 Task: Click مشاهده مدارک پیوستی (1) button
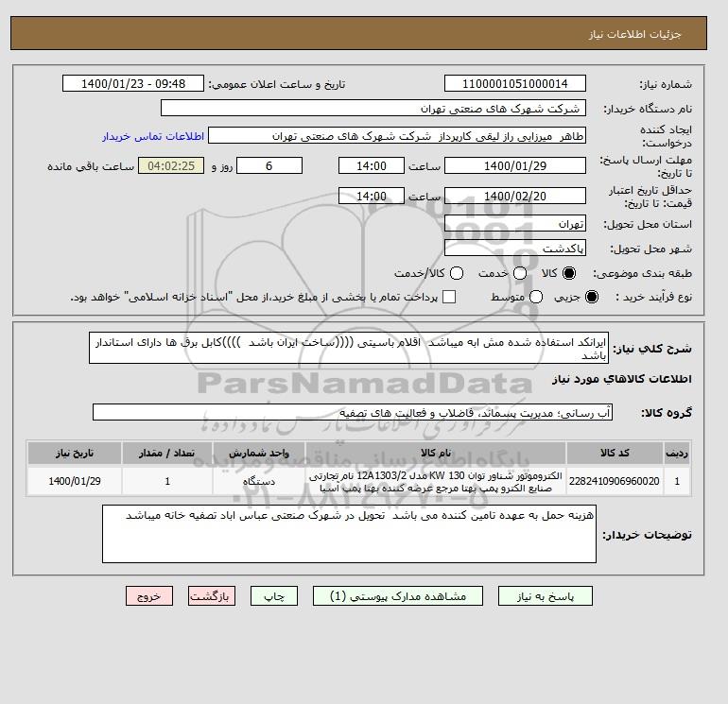[x=398, y=596]
